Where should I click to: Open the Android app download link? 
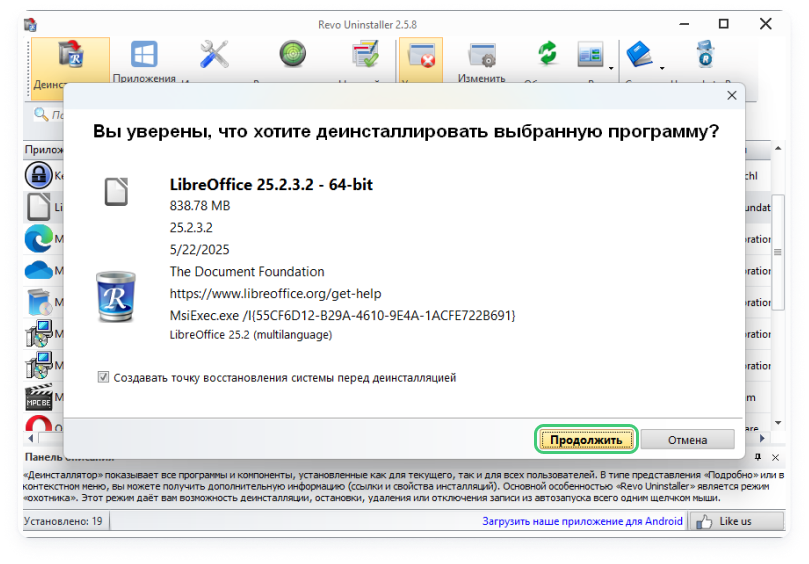582,521
